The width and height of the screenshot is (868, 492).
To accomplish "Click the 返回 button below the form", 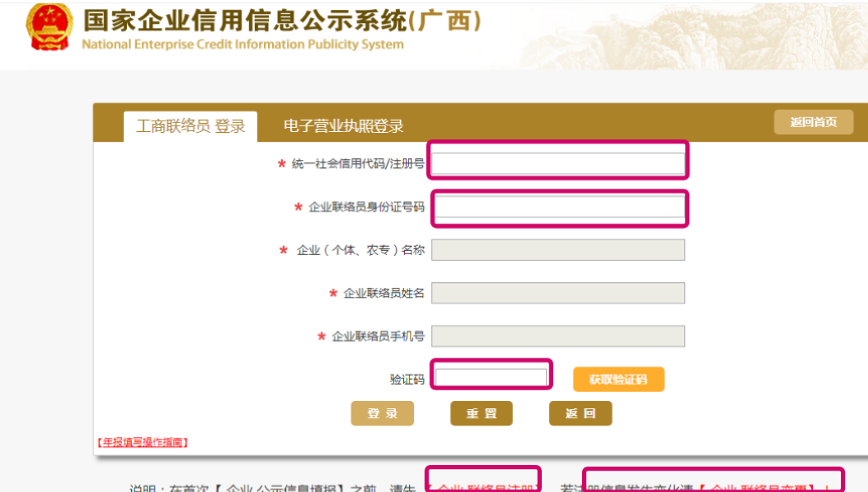I will (580, 413).
